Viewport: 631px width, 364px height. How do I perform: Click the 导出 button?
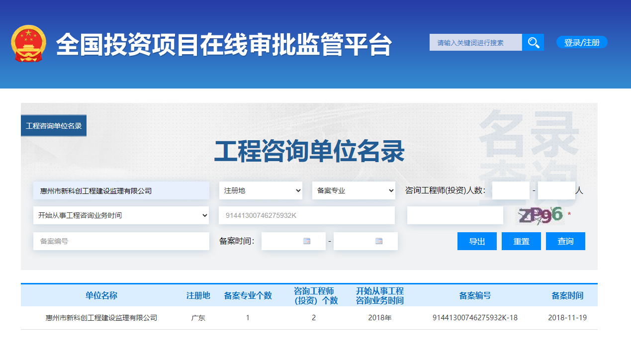(476, 241)
